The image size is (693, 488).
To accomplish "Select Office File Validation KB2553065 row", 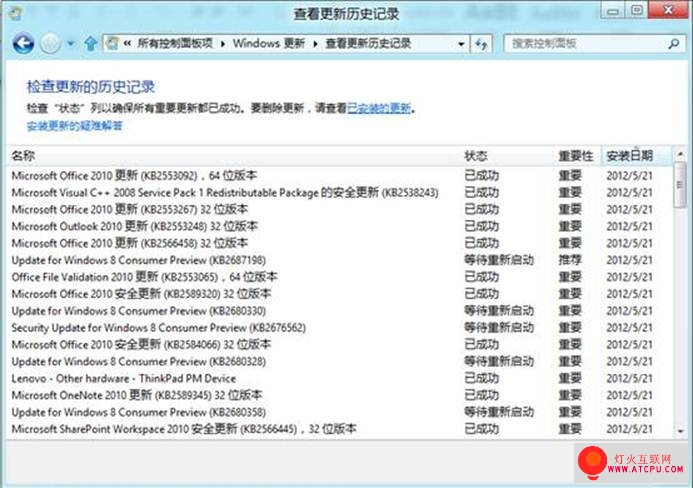I will coord(340,277).
